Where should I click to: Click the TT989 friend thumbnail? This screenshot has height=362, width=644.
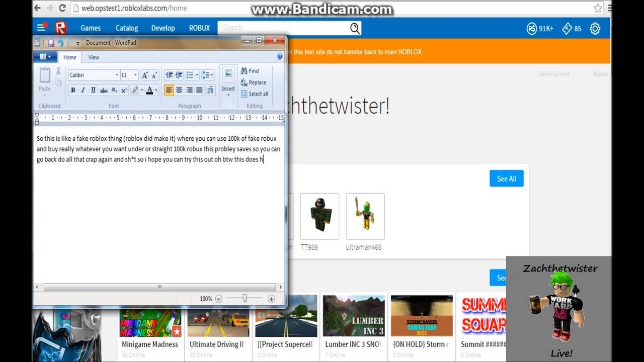click(319, 215)
